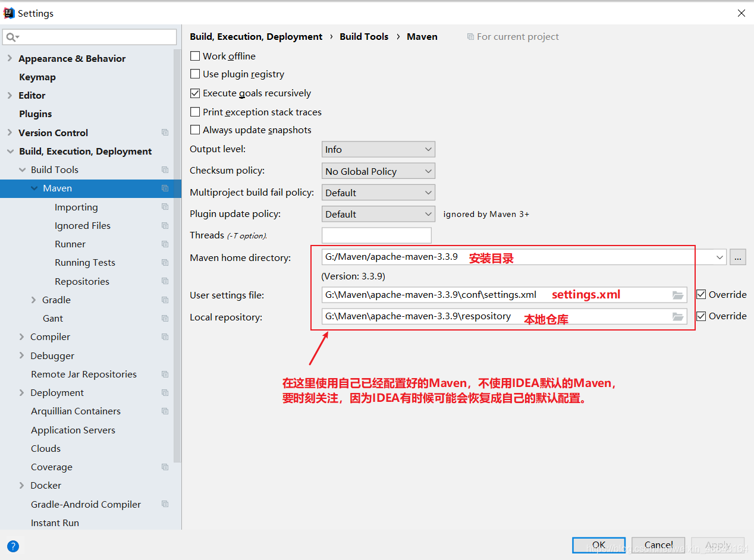754x560 pixels.
Task: Click the IntelliJ IDEA logo in title bar
Action: pyautogui.click(x=9, y=13)
